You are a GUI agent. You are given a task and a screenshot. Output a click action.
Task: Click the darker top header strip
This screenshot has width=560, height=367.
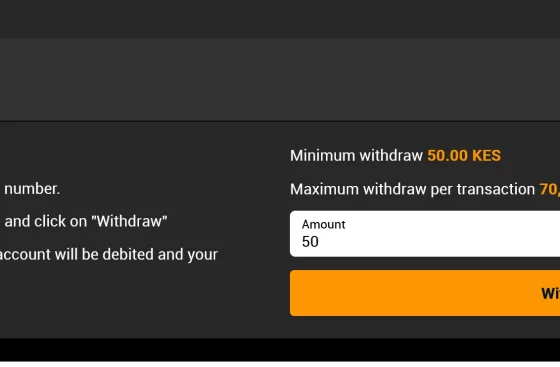coord(280,19)
